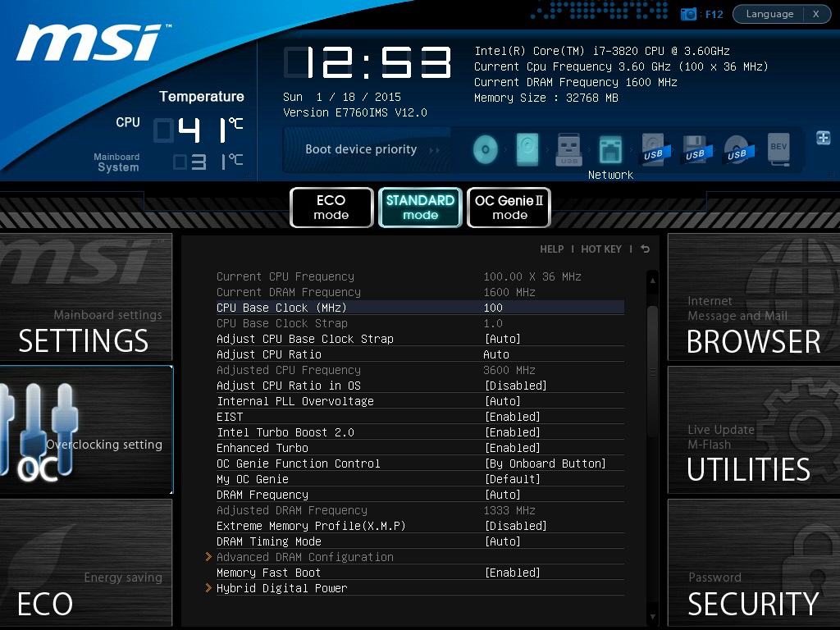Viewport: 840px width, 630px height.
Task: Select the hard drive boot device icon
Action: click(527, 149)
